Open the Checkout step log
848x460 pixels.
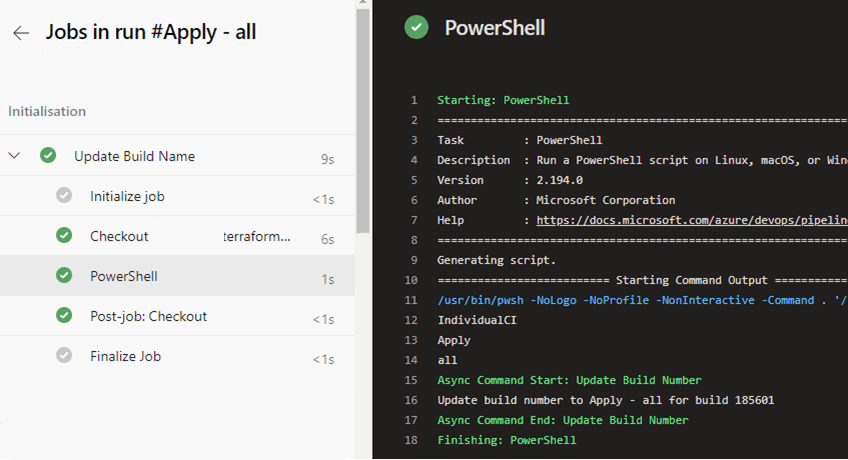click(119, 237)
